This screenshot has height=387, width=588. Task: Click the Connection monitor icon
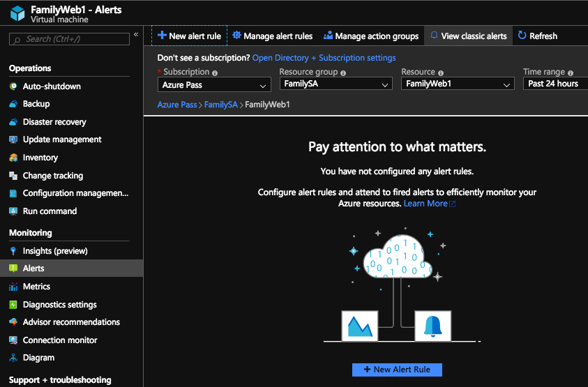coord(13,340)
